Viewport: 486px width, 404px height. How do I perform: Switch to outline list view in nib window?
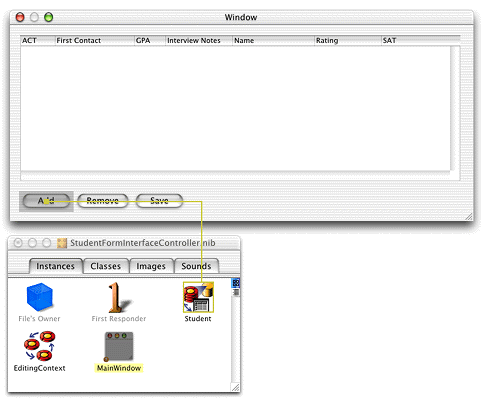(236, 292)
